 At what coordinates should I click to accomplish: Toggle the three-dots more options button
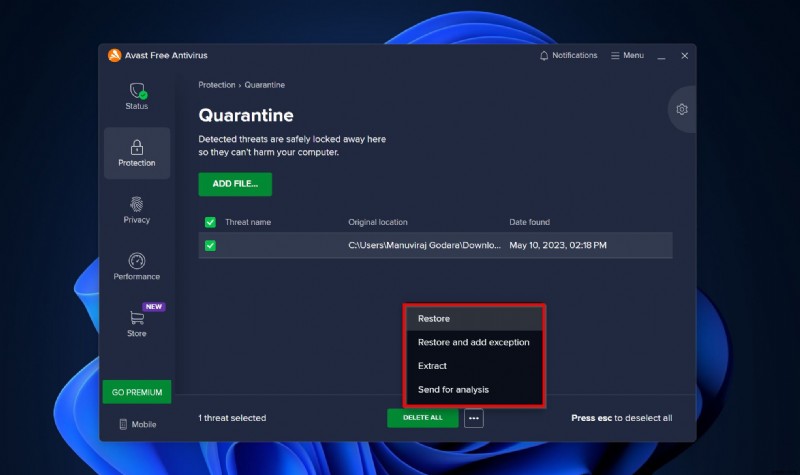(473, 418)
